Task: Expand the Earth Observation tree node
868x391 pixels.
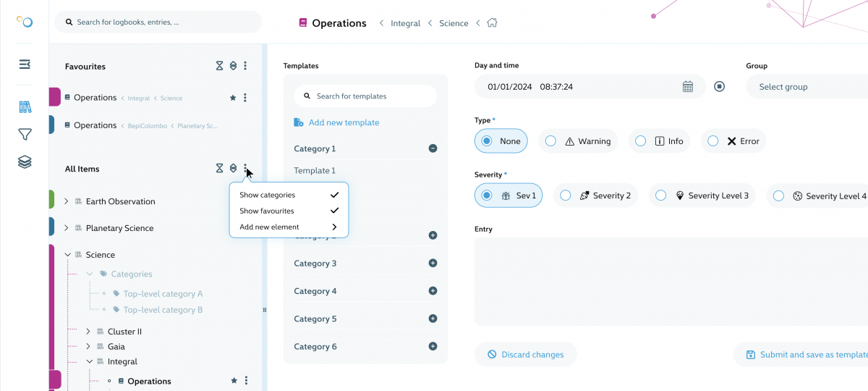Action: click(x=67, y=201)
